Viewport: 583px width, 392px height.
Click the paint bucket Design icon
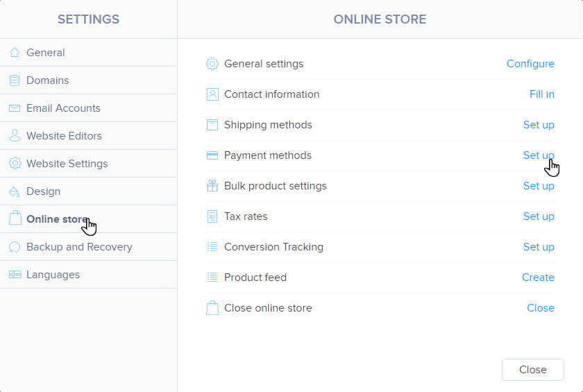pos(15,191)
